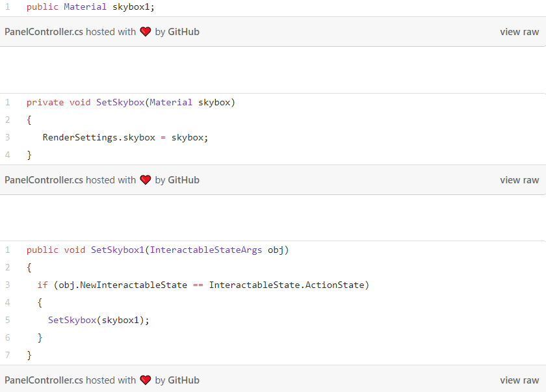Open PanelController.cs link under the skybox1 declaration

click(x=44, y=32)
